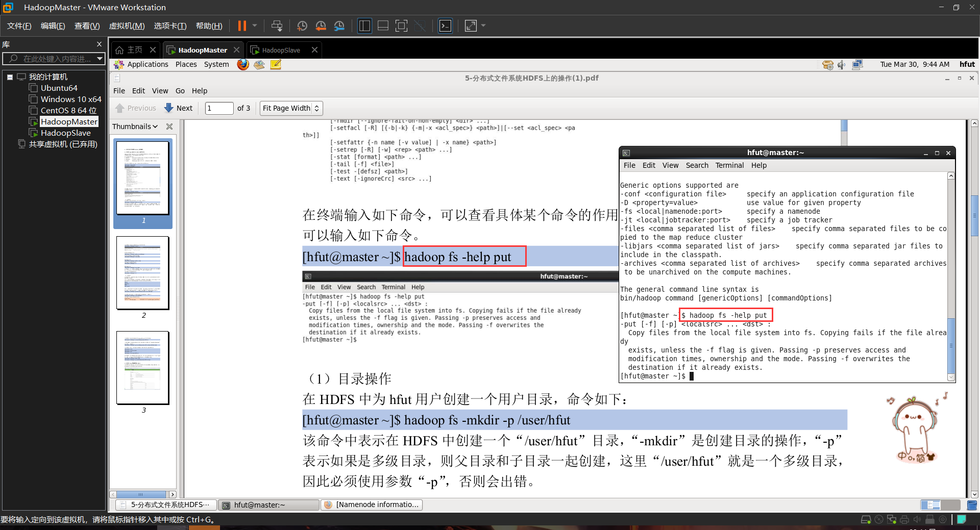The height and width of the screenshot is (530, 980).
Task: Toggle the library sidebar view icon
Action: point(364,26)
